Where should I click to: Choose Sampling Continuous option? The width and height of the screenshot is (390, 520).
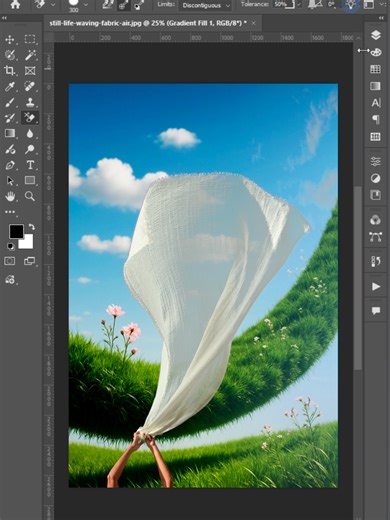click(108, 5)
